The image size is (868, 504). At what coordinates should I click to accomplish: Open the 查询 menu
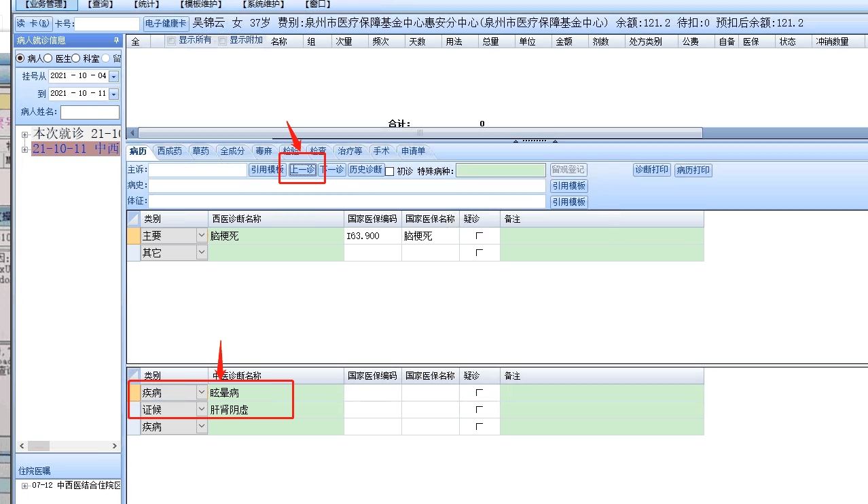[101, 4]
